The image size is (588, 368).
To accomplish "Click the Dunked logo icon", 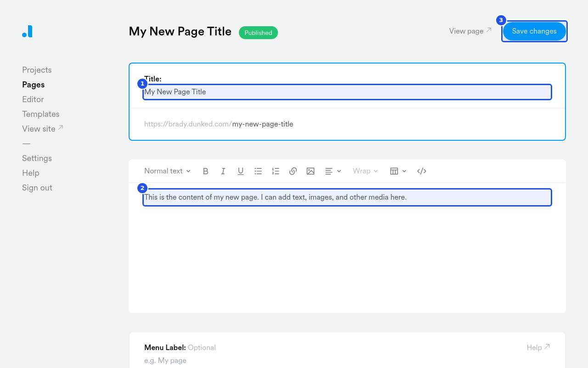I will [27, 31].
